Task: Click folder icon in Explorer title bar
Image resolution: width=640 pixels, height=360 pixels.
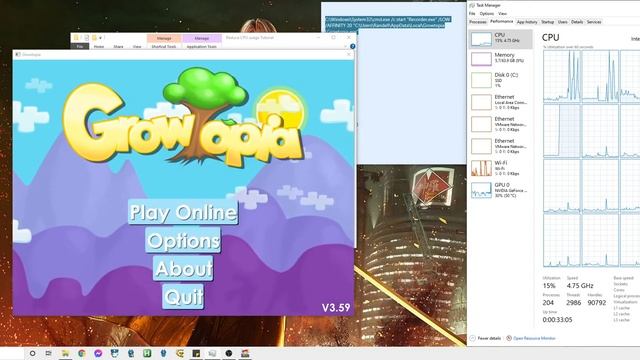Action: pos(76,38)
